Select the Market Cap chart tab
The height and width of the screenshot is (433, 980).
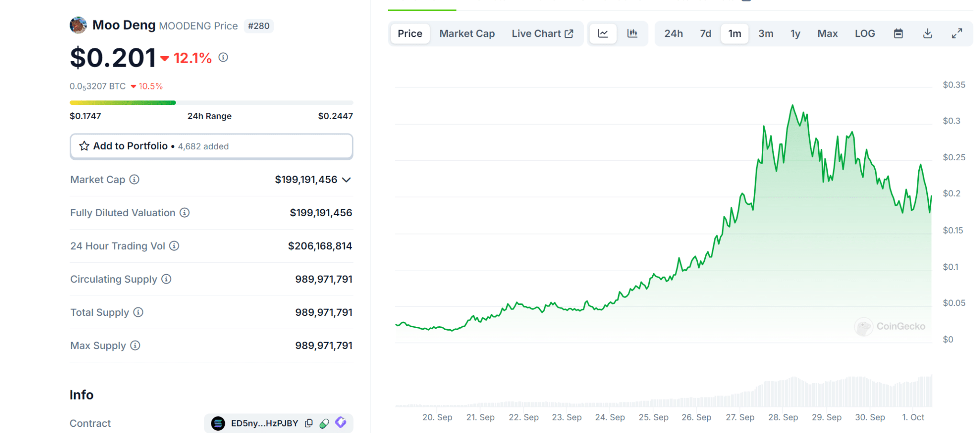[x=467, y=33]
